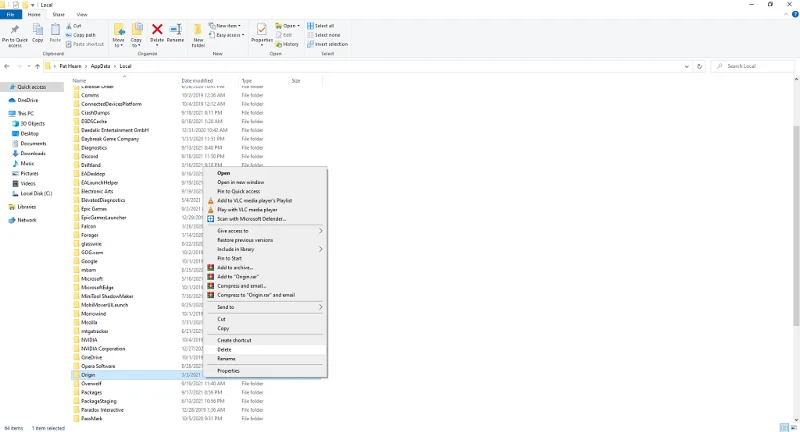Open the Copy to ribbon button

(x=136, y=35)
